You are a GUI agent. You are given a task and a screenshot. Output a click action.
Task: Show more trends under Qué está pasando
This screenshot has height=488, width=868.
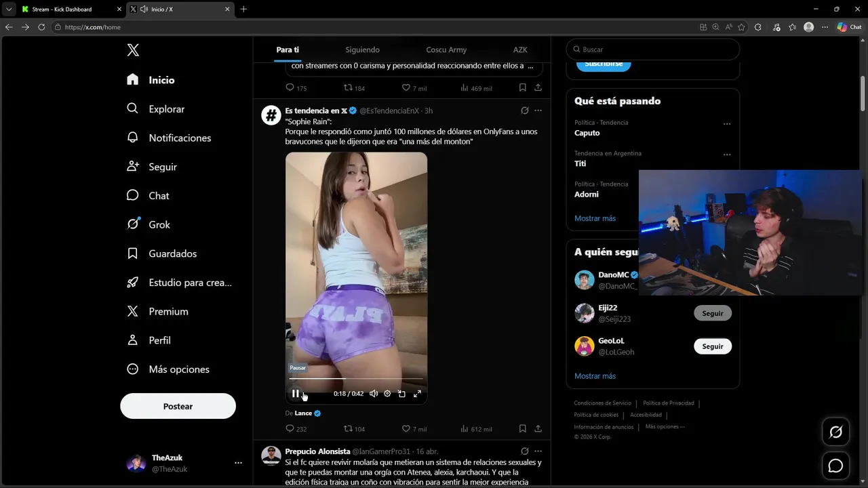click(595, 218)
